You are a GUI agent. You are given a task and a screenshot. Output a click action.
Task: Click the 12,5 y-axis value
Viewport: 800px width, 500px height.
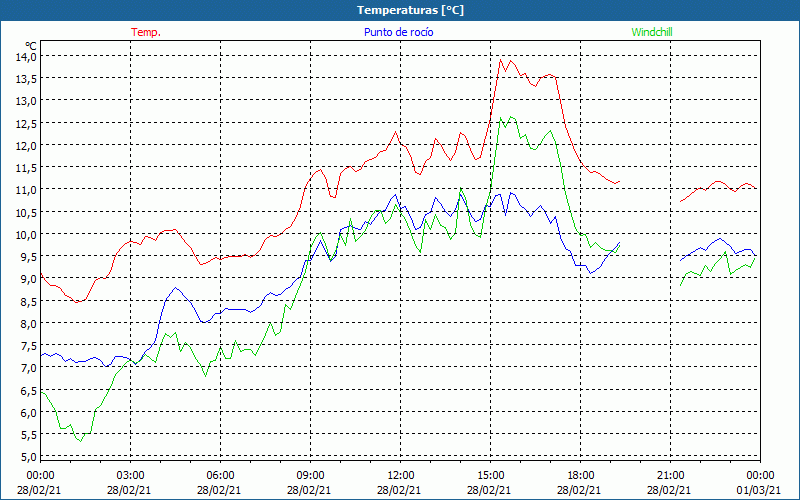click(26, 123)
